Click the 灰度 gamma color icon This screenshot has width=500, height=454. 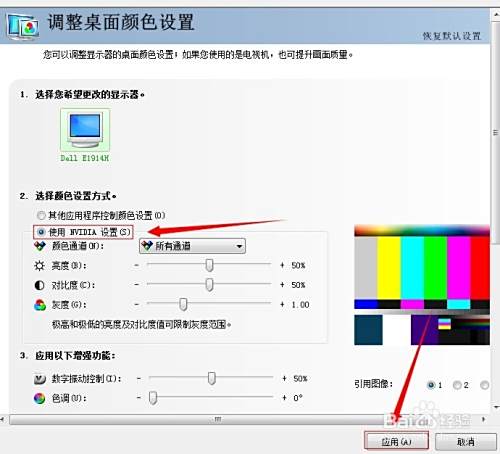coord(40,305)
